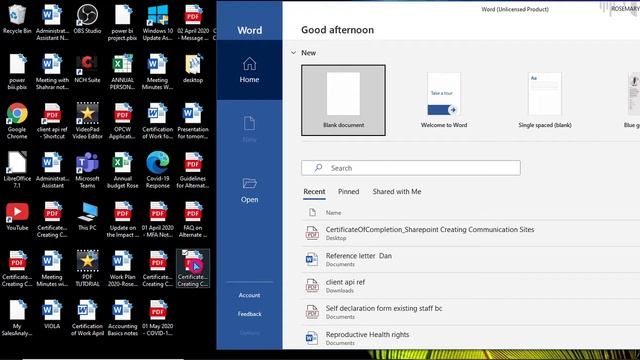Open the New page in Word sidebar
This screenshot has width=640, height=360.
249,129
